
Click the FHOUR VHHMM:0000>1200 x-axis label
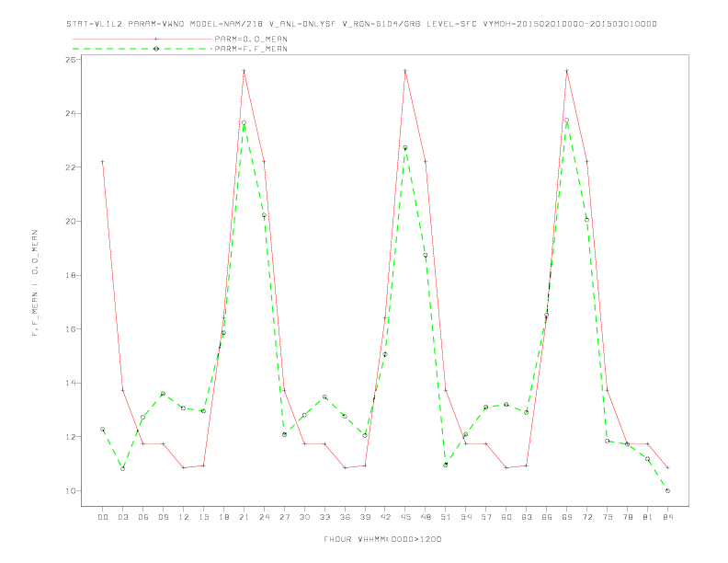[x=382, y=539]
